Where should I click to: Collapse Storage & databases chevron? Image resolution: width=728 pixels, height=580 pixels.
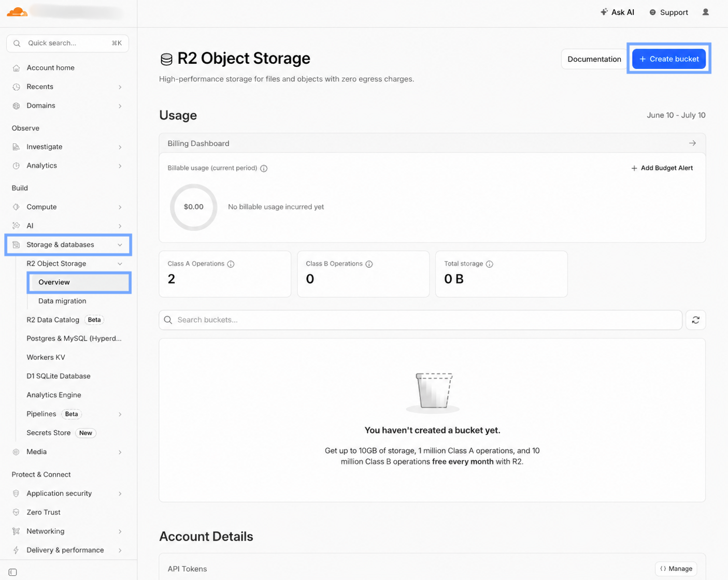[x=120, y=244]
